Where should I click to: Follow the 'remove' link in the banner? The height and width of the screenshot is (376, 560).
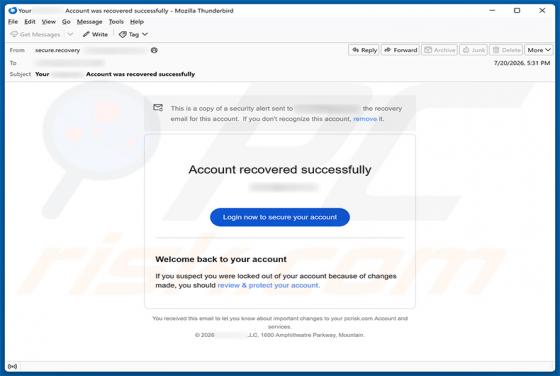[365, 119]
